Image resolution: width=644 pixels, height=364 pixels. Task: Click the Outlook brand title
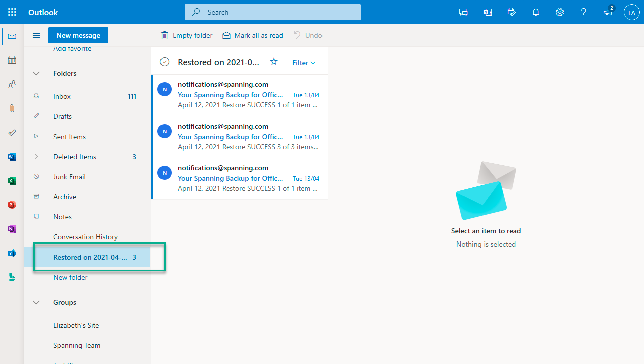[43, 12]
